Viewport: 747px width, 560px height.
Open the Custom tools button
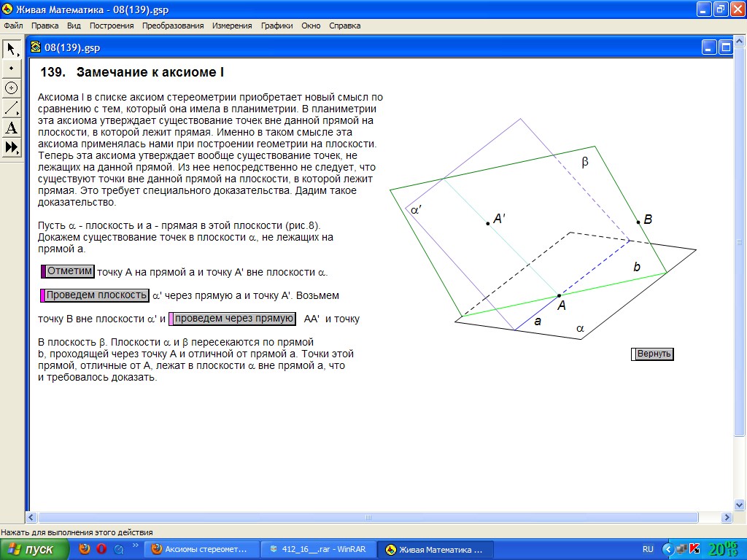tap(11, 147)
